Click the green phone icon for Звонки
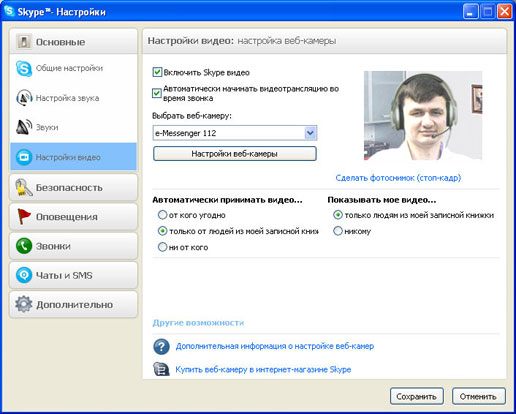 click(x=24, y=246)
